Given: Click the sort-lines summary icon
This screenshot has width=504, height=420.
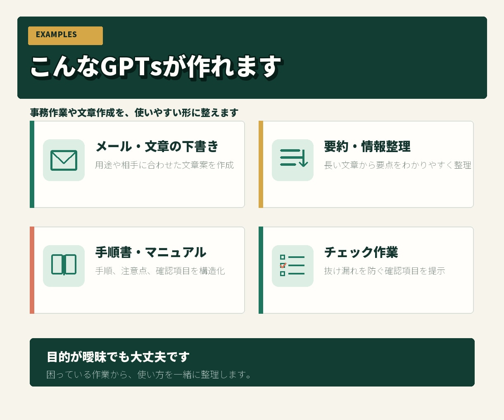Looking at the screenshot, I should point(292,160).
